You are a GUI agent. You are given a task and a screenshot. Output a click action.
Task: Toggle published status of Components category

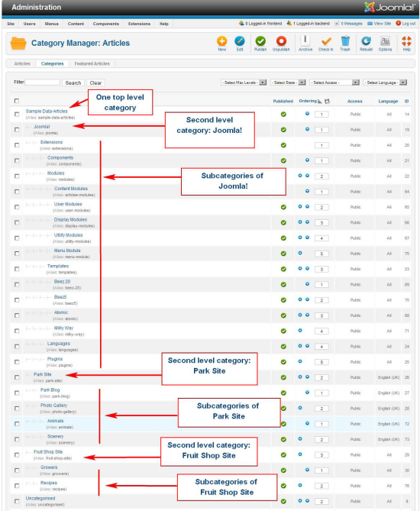point(283,160)
